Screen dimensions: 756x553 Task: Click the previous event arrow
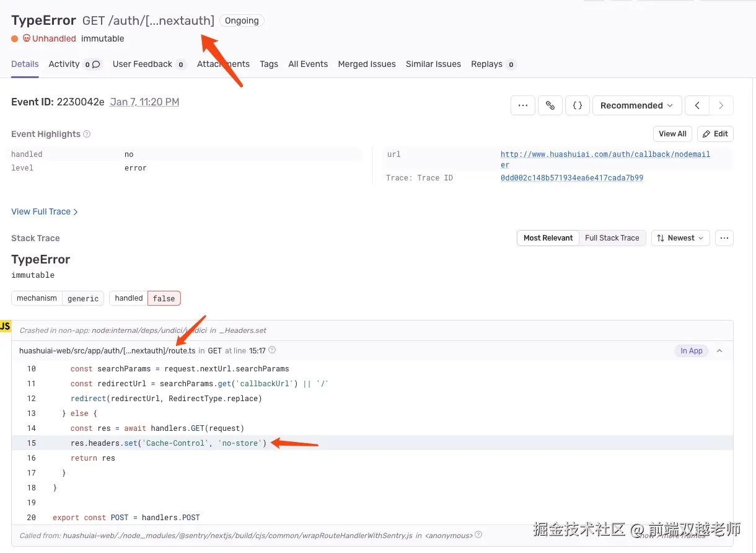(x=698, y=105)
